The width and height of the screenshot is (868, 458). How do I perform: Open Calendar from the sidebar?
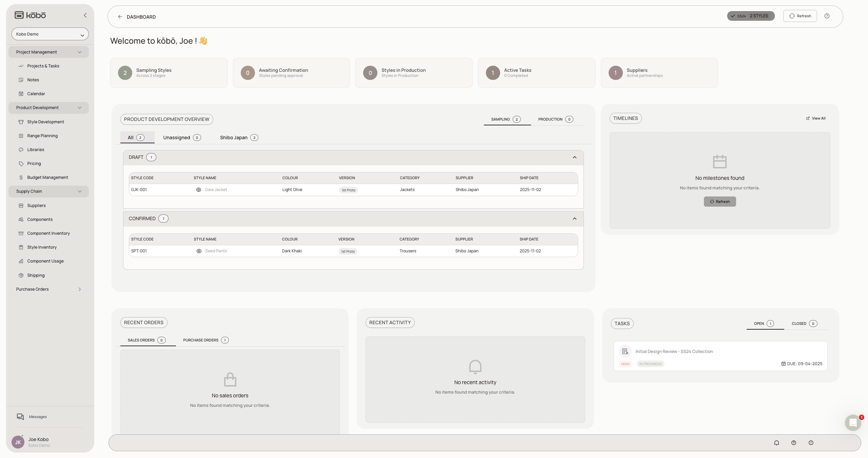(x=36, y=94)
